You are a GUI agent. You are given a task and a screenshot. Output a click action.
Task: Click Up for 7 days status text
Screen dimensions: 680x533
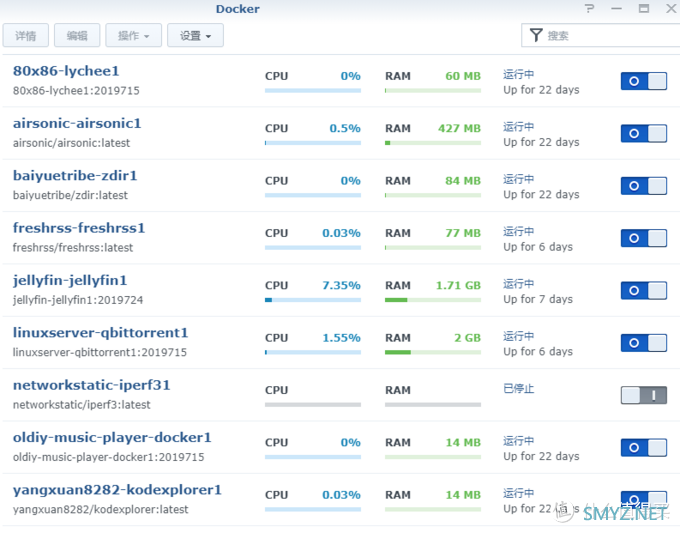click(538, 299)
